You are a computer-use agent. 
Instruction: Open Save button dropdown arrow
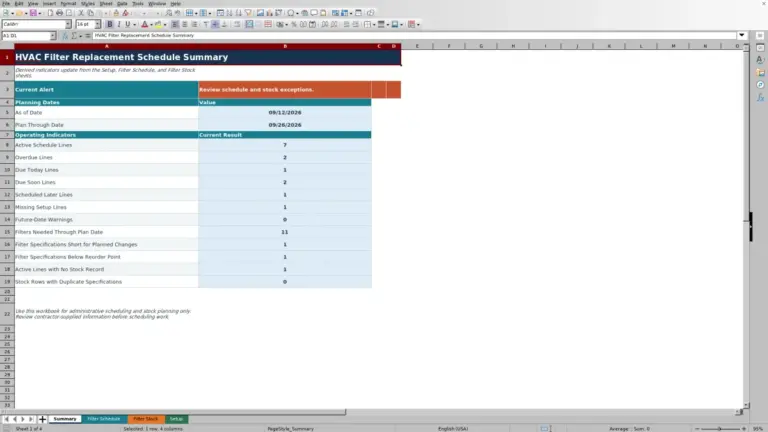tap(40, 13)
